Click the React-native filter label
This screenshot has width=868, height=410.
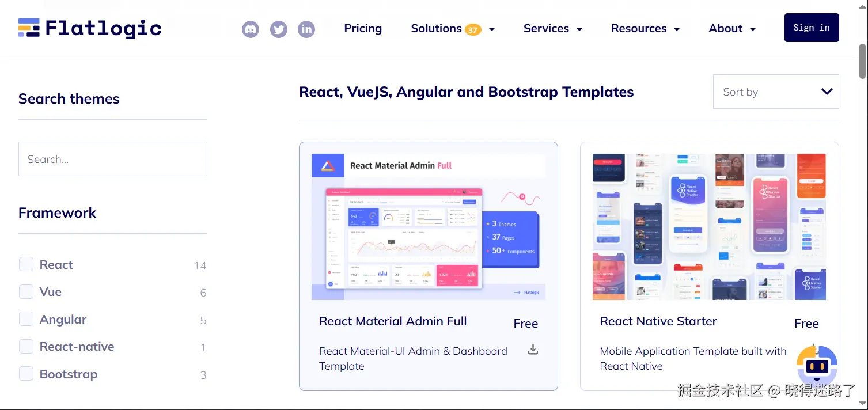(x=77, y=347)
